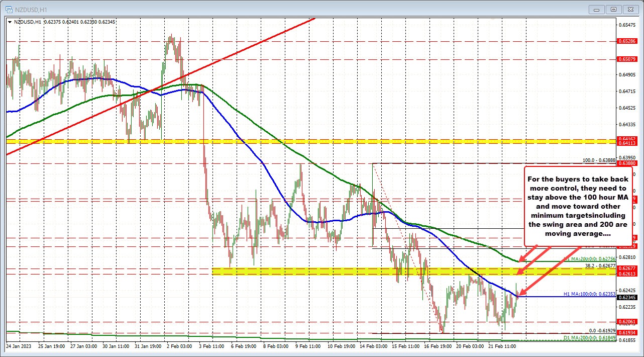
Task: Select the red 0.61934 price level label
Action: coord(626,333)
